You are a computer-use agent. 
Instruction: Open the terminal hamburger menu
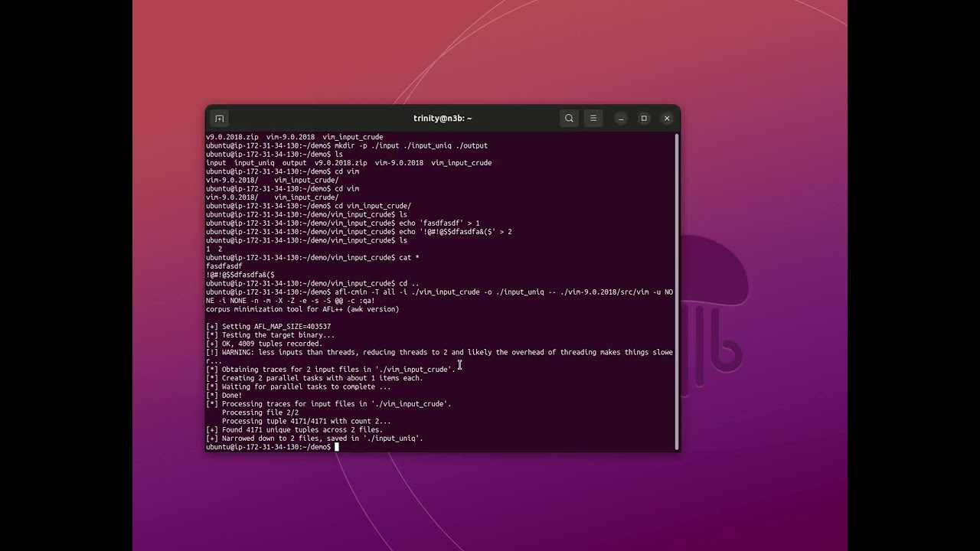pyautogui.click(x=593, y=119)
